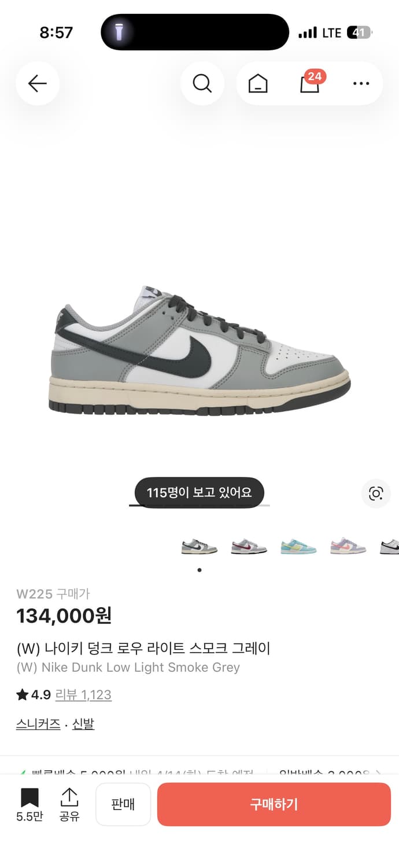The height and width of the screenshot is (868, 399).
Task: Tap the back arrow icon
Action: pyautogui.click(x=38, y=83)
